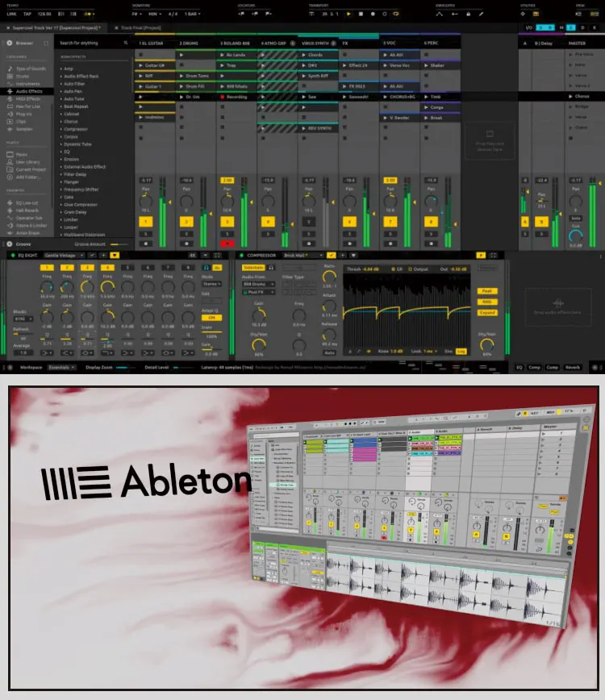Click the Peak mode button
Image resolution: width=605 pixels, height=700 pixels.
(x=487, y=291)
